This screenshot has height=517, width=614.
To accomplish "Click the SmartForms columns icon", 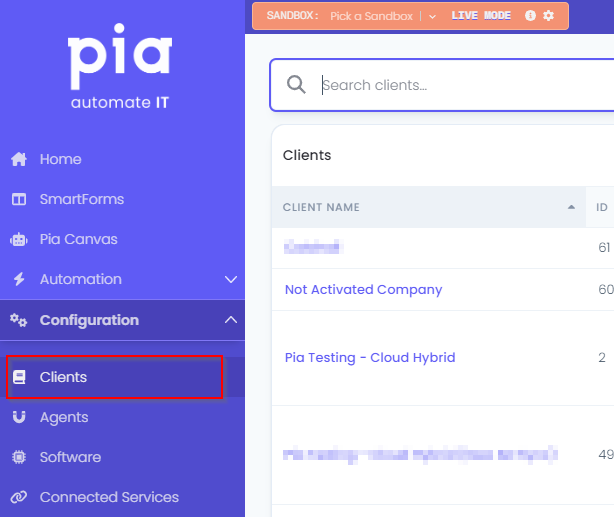I will point(19,199).
